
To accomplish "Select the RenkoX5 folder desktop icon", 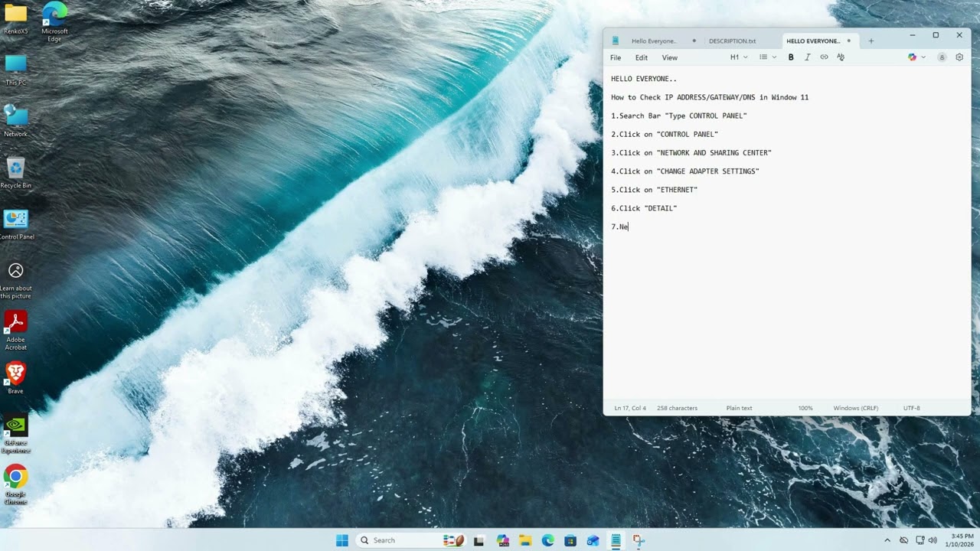I will (15, 19).
